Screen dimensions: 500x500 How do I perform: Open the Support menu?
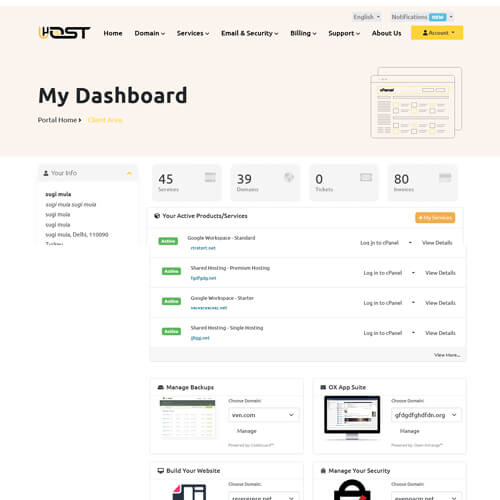click(344, 33)
